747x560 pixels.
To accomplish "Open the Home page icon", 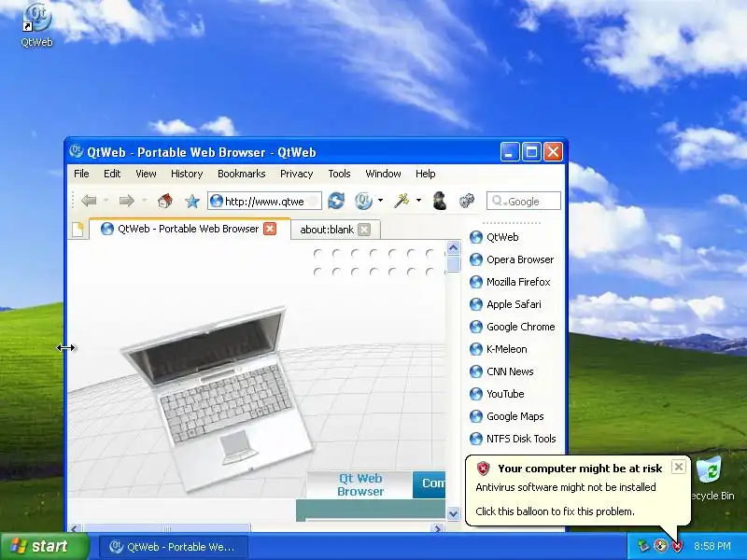I will click(165, 201).
